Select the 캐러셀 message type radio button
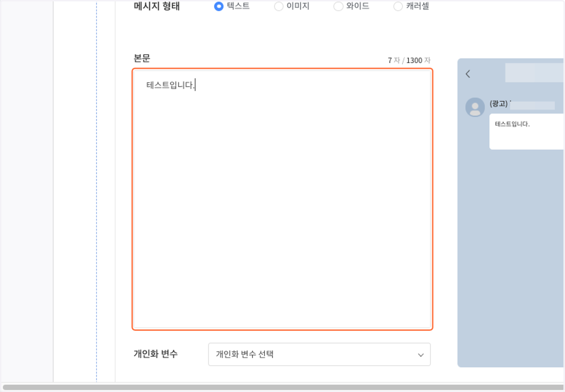 pos(398,7)
